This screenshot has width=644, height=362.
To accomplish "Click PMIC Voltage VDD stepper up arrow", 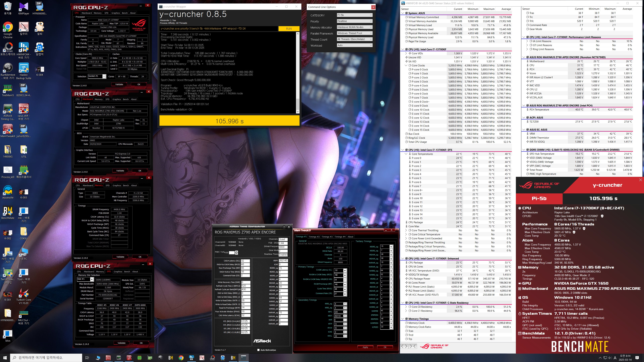I will coord(236,252).
